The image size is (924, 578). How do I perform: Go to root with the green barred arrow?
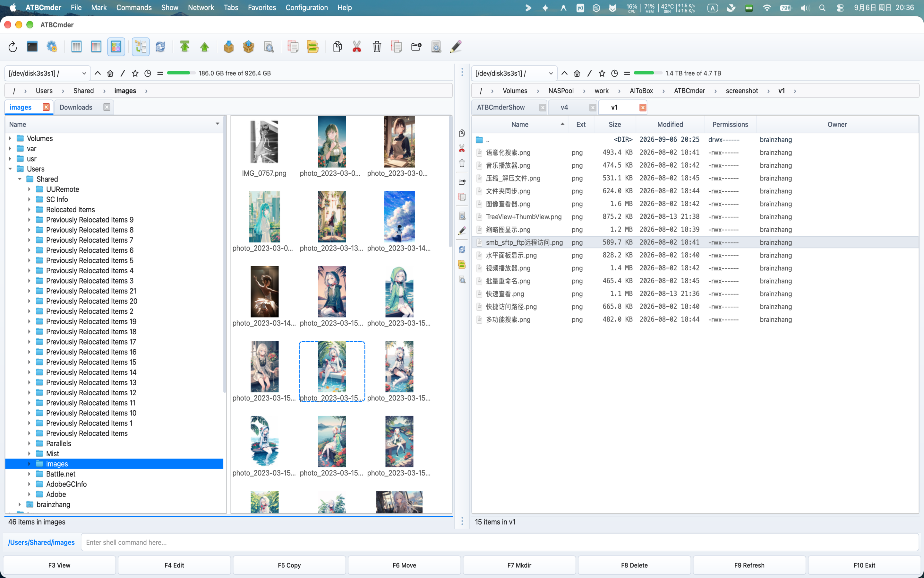(185, 47)
